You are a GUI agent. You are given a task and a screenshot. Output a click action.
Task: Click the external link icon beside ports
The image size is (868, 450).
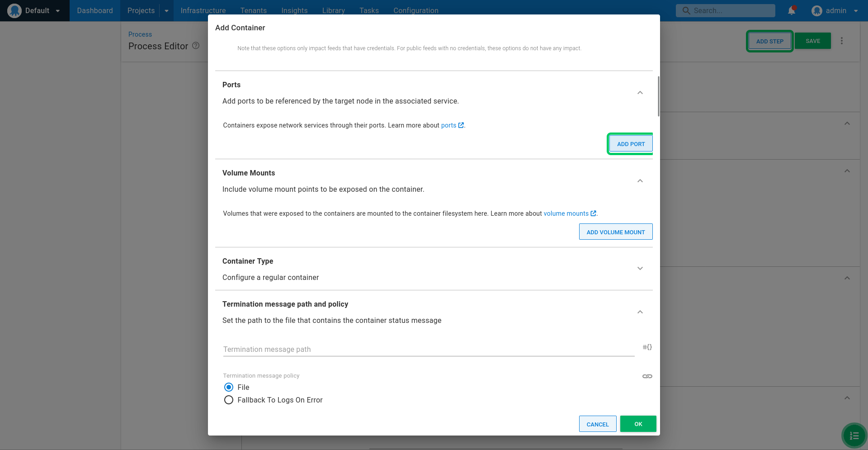(461, 125)
